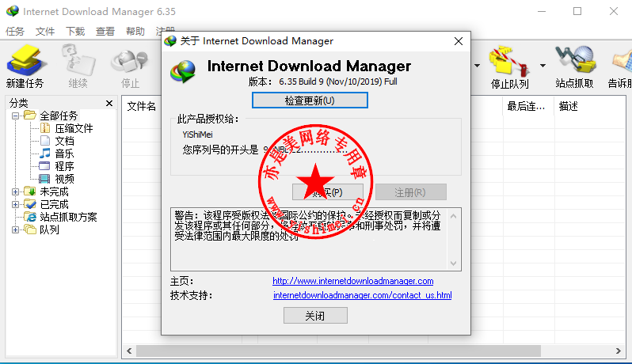Expand the 已完成 tree node
Screen dimensions: 632x364
tap(15, 204)
